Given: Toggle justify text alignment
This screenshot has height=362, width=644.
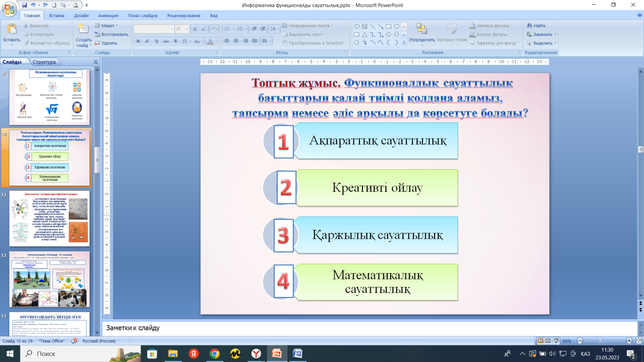Looking at the screenshot, I should coord(255,41).
